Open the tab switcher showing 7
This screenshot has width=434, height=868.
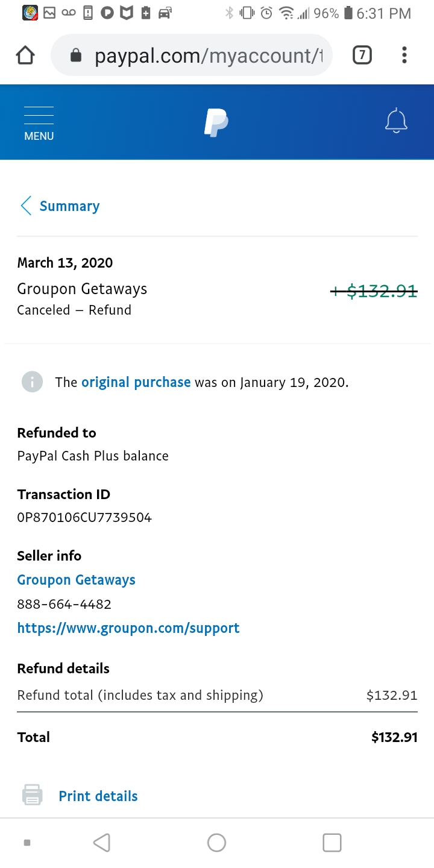[x=362, y=55]
